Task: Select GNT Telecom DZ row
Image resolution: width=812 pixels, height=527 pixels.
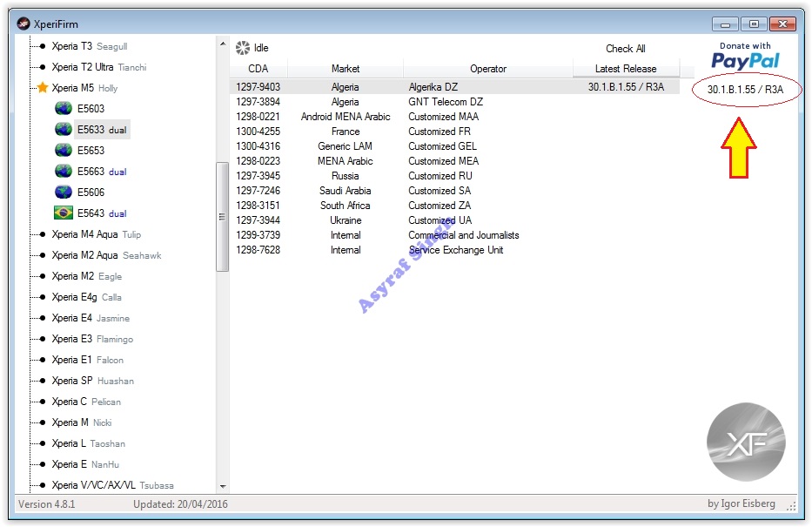Action: tap(454, 102)
